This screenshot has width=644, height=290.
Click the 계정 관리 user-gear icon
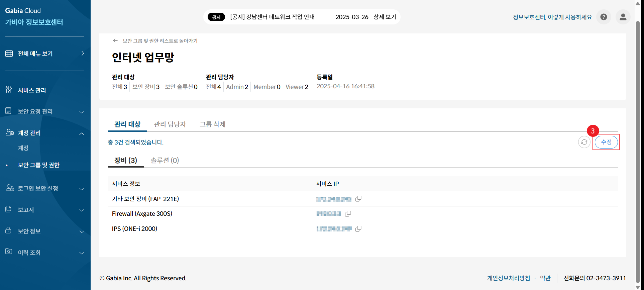[9, 132]
